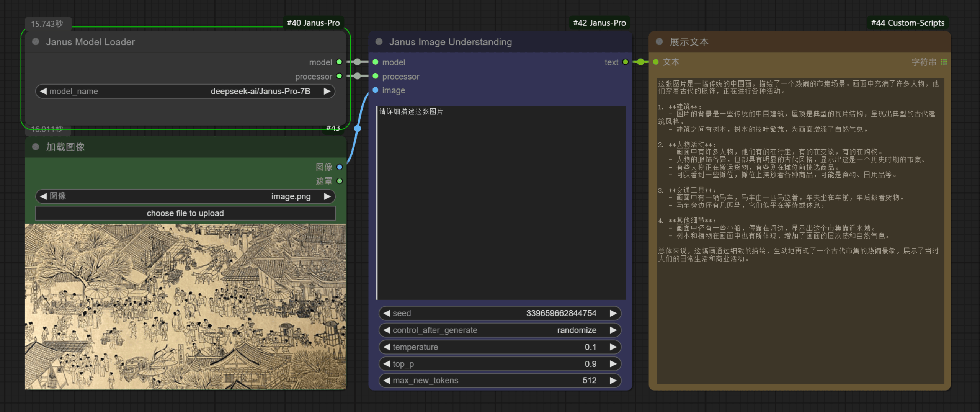Click the image input port on Janus Image Understanding

coord(376,90)
